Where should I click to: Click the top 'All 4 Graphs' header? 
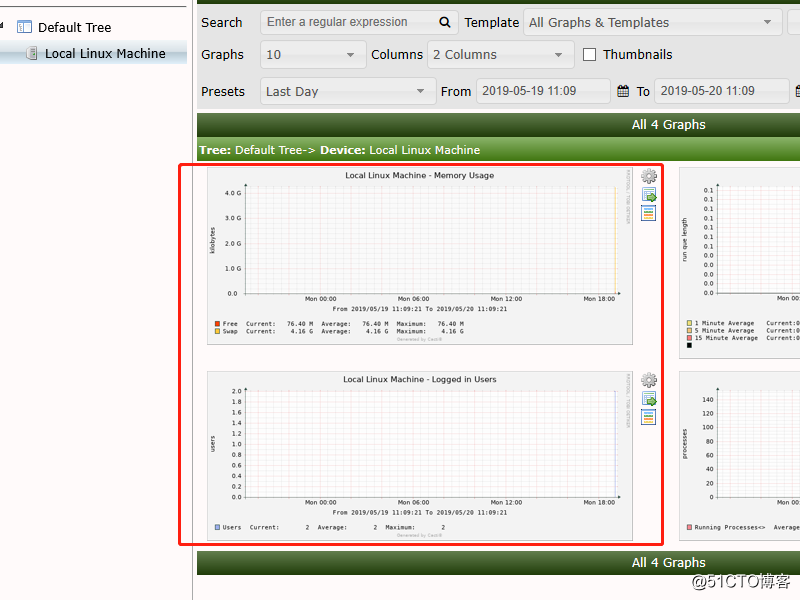pyautogui.click(x=668, y=124)
